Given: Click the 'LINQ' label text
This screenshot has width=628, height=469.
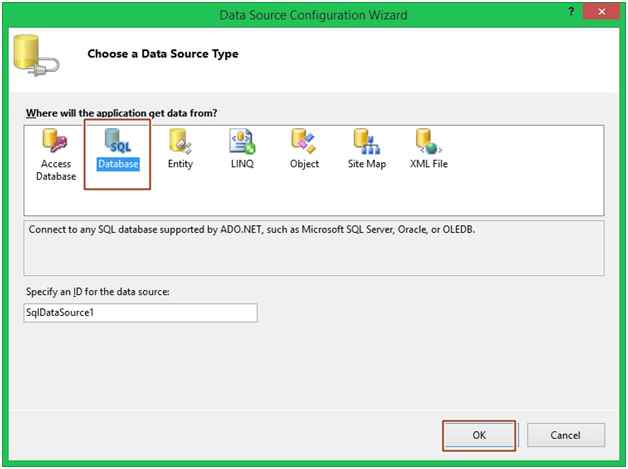Looking at the screenshot, I should click(x=242, y=164).
